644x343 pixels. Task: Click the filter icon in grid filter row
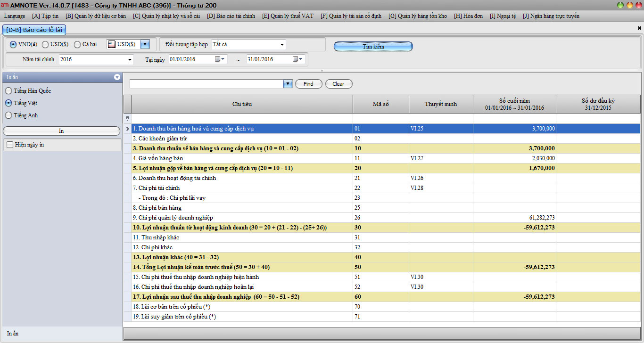(x=127, y=119)
